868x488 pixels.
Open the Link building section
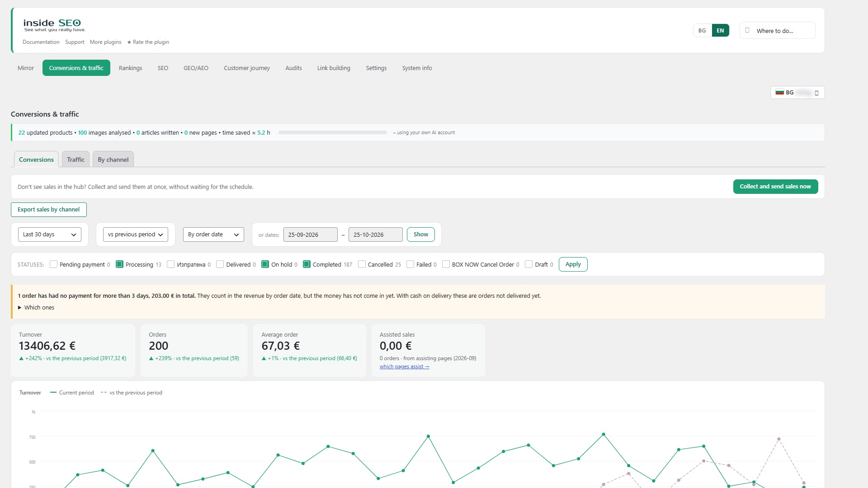(334, 68)
